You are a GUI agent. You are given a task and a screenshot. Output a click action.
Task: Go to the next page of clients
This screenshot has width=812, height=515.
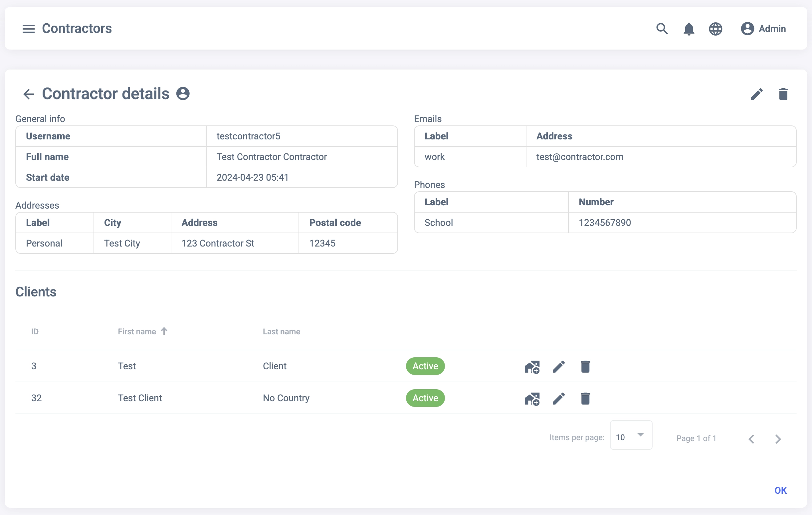click(778, 439)
